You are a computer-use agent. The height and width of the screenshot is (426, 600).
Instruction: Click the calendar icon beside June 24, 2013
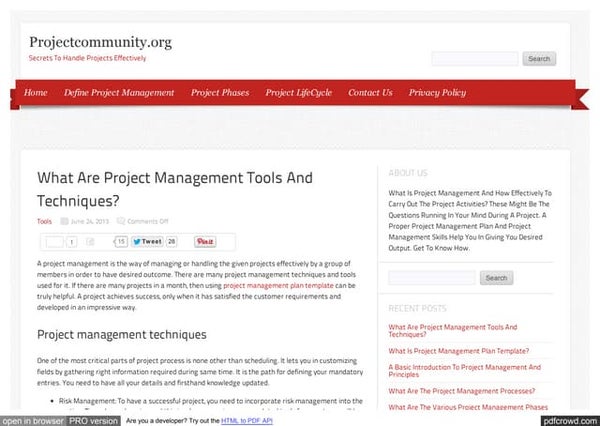(x=65, y=221)
